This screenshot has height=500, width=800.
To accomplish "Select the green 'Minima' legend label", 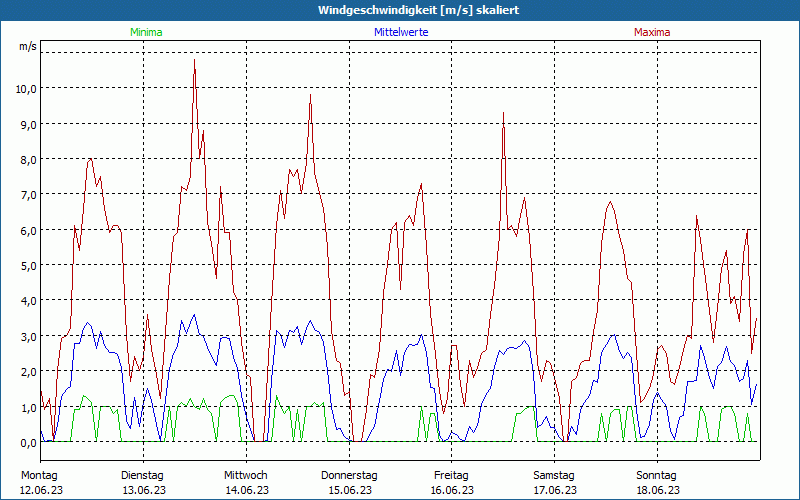I will (x=146, y=32).
